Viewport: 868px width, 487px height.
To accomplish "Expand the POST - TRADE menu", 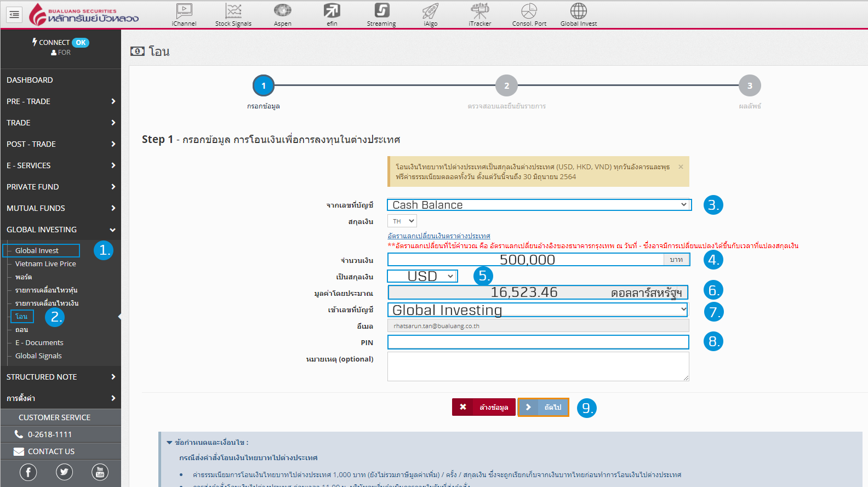I will 60,144.
